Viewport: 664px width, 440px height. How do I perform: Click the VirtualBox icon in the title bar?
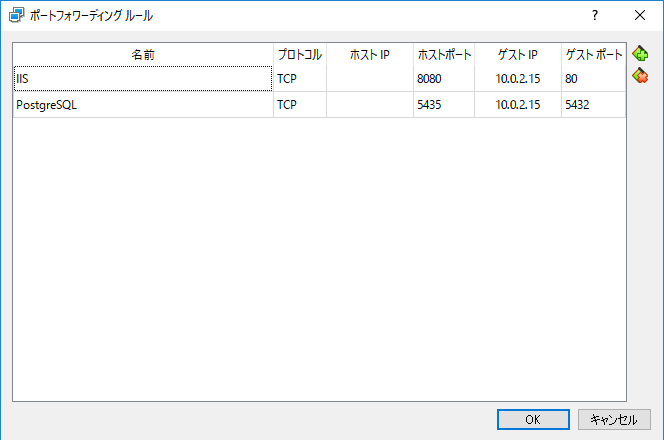click(16, 16)
